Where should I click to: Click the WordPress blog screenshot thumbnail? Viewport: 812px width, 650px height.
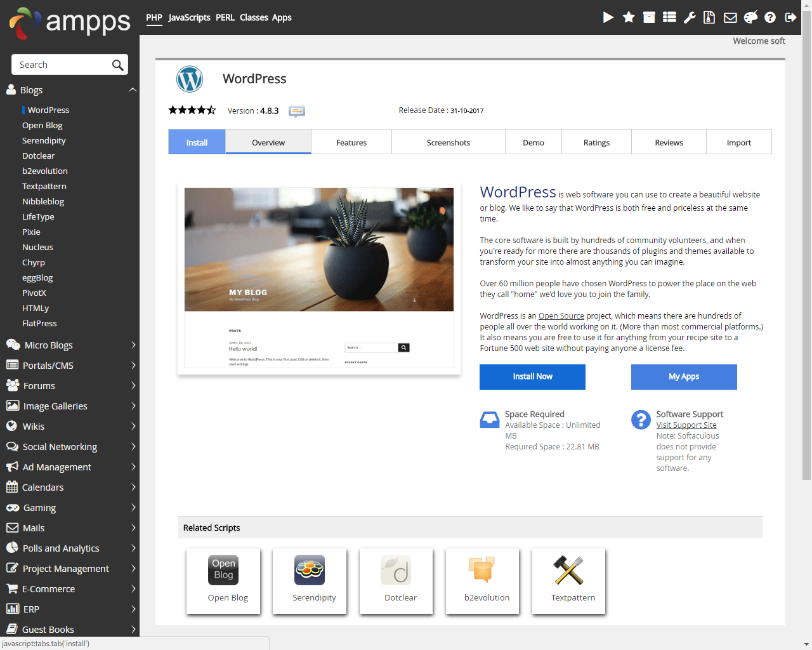point(319,277)
